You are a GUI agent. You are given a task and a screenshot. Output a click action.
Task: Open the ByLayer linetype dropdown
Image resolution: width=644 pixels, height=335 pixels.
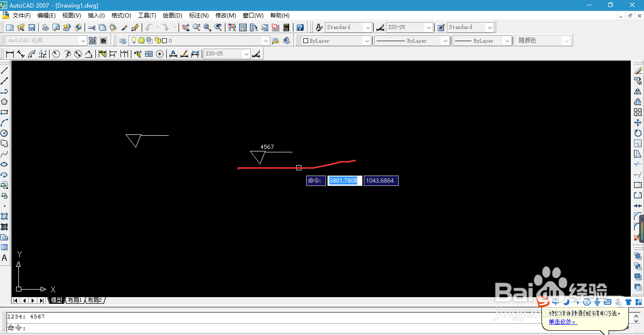pos(445,41)
